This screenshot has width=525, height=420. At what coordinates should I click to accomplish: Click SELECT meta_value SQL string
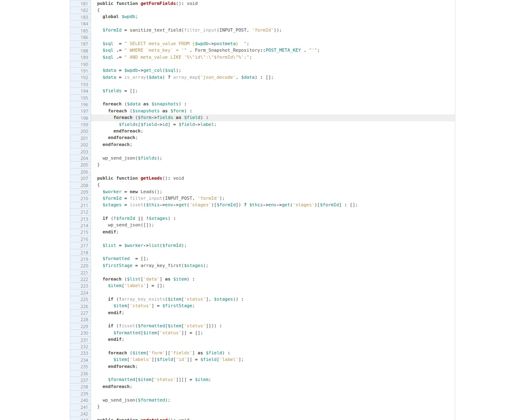(x=187, y=43)
